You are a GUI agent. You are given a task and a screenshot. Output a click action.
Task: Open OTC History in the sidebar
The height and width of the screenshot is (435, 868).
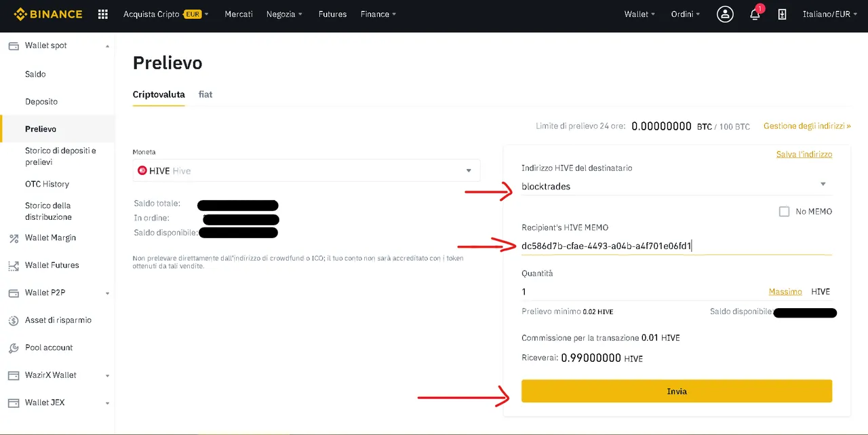click(x=47, y=184)
